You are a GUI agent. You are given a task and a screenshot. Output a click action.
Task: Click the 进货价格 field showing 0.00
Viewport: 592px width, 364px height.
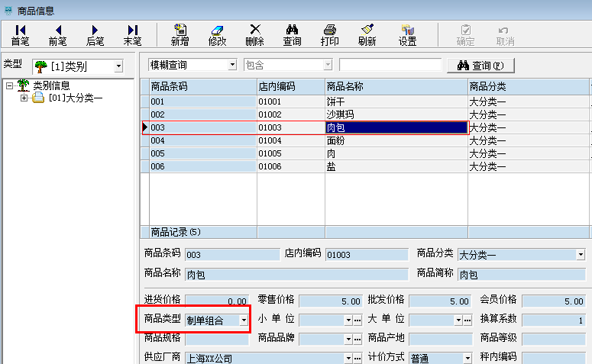point(217,301)
